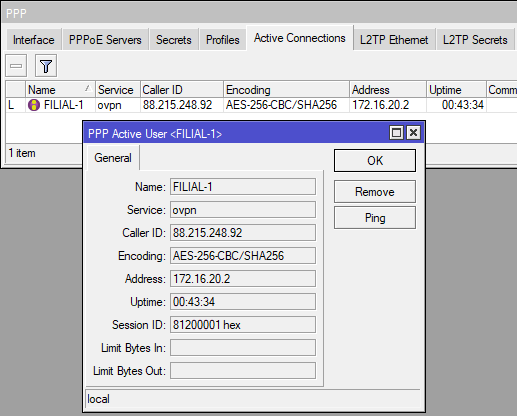Select the FILIAL-1 user status icon

pos(34,105)
